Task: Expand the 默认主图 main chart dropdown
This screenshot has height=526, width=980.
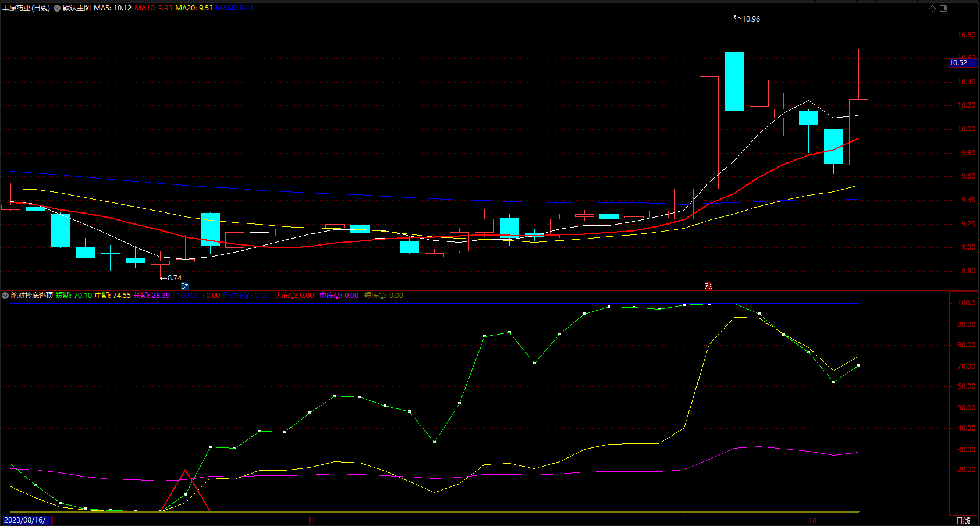Action: click(x=57, y=8)
